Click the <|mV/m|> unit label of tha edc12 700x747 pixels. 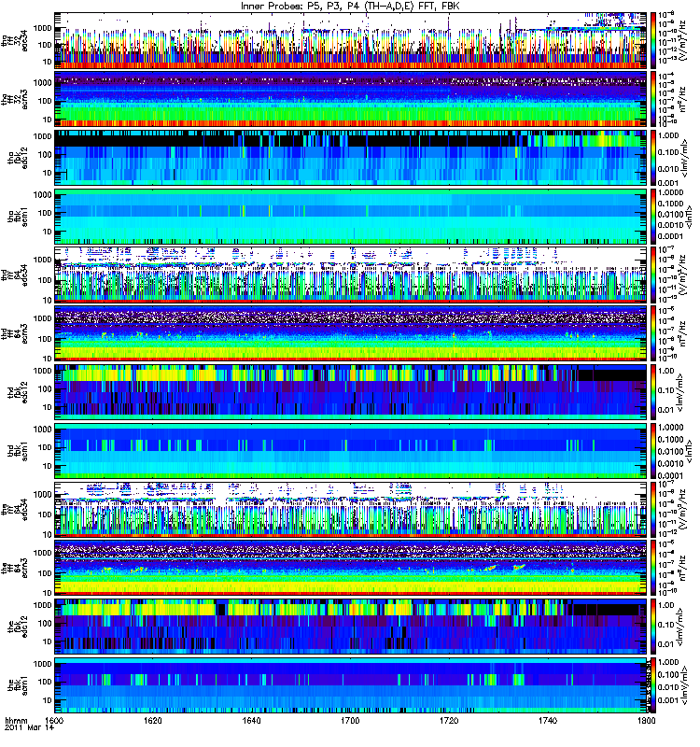coord(685,158)
